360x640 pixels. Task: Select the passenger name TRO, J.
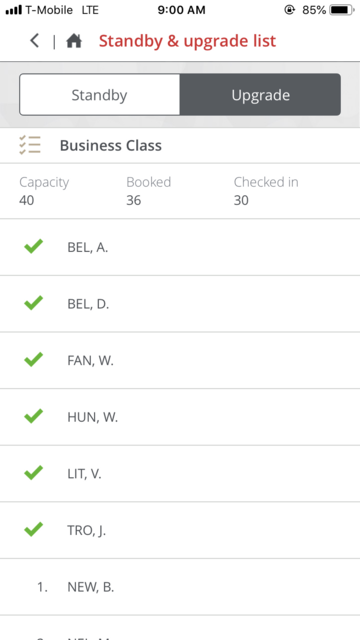[87, 530]
